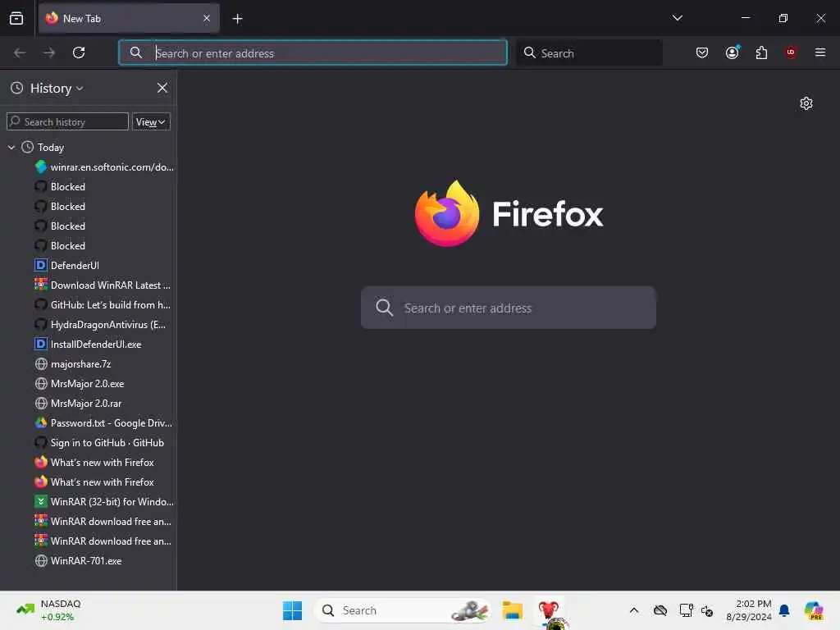
Task: Click the toolbar Search box
Action: [589, 53]
